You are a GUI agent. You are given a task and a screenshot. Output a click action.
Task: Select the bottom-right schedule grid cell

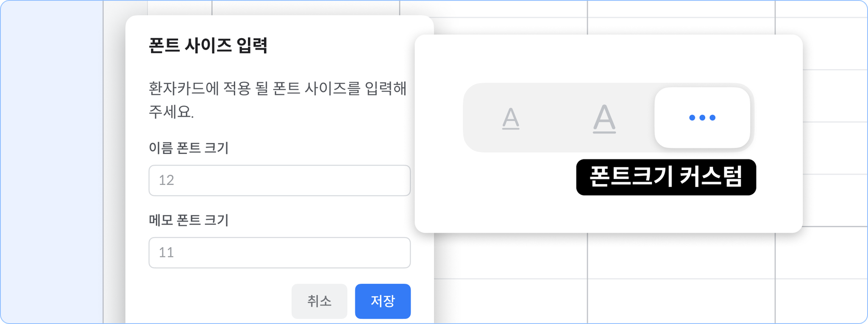821,301
